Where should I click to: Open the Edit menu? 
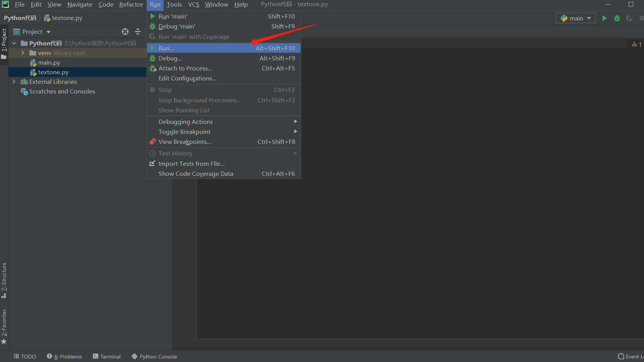coord(36,5)
